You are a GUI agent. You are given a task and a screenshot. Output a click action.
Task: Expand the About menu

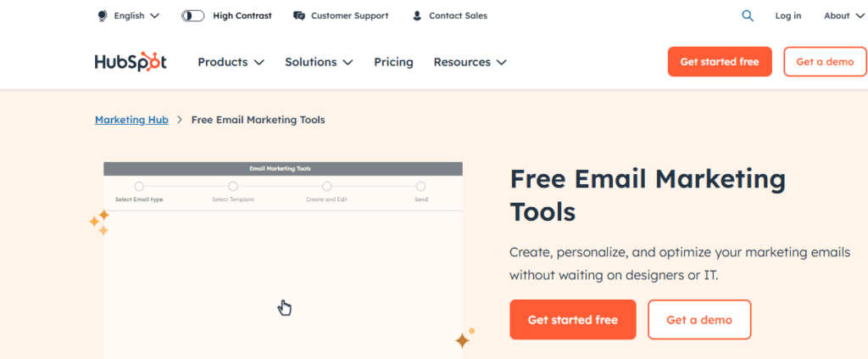(843, 16)
